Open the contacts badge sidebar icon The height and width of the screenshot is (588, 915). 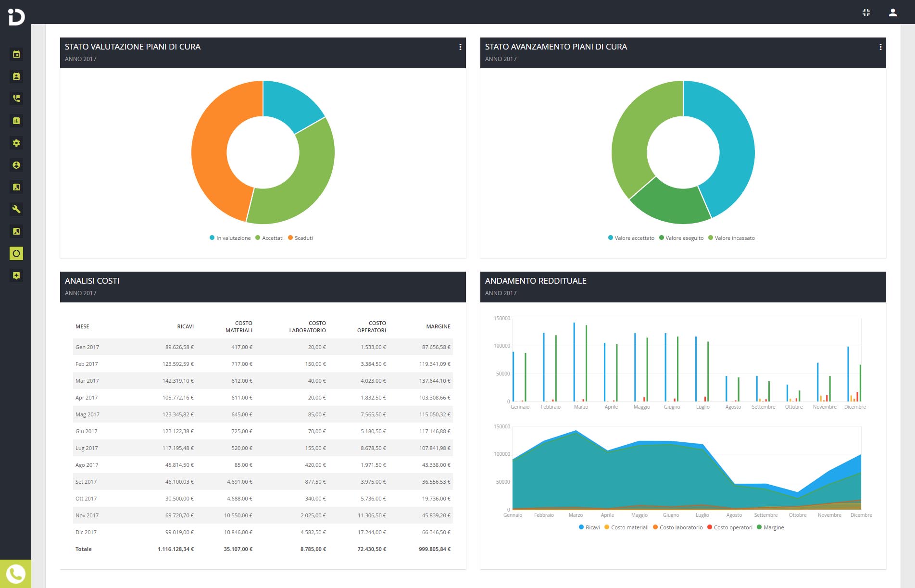tap(16, 76)
